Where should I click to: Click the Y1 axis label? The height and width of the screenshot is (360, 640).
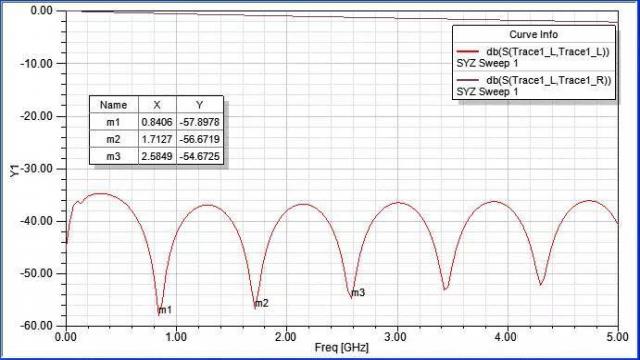(x=15, y=171)
